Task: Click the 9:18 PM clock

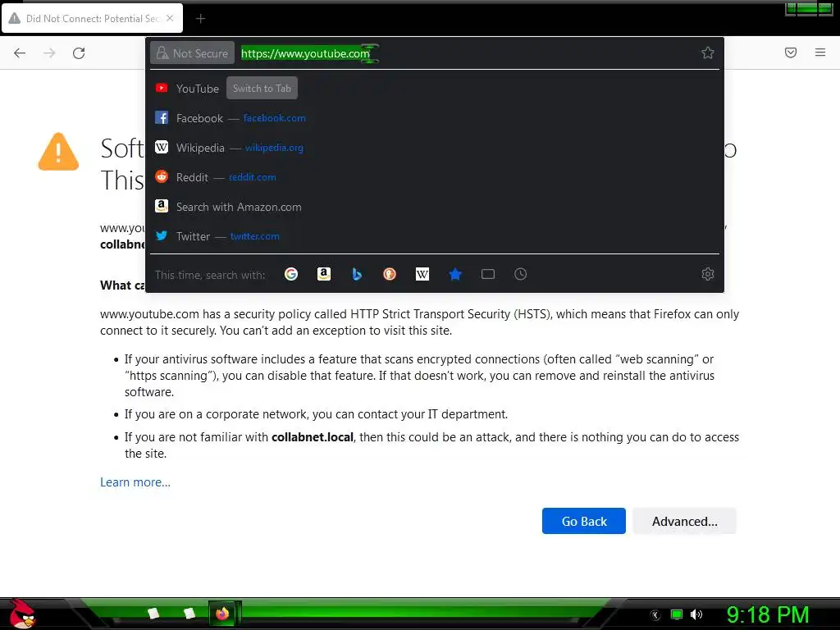Action: (x=767, y=614)
